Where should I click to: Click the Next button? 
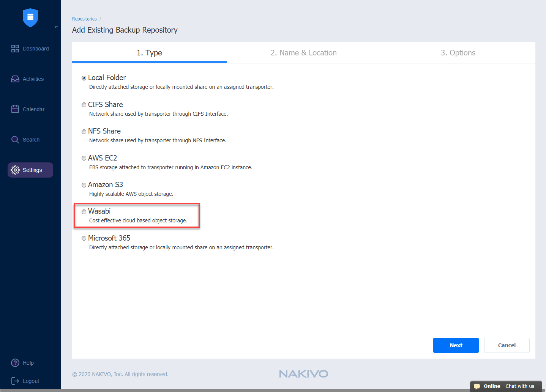tap(456, 345)
